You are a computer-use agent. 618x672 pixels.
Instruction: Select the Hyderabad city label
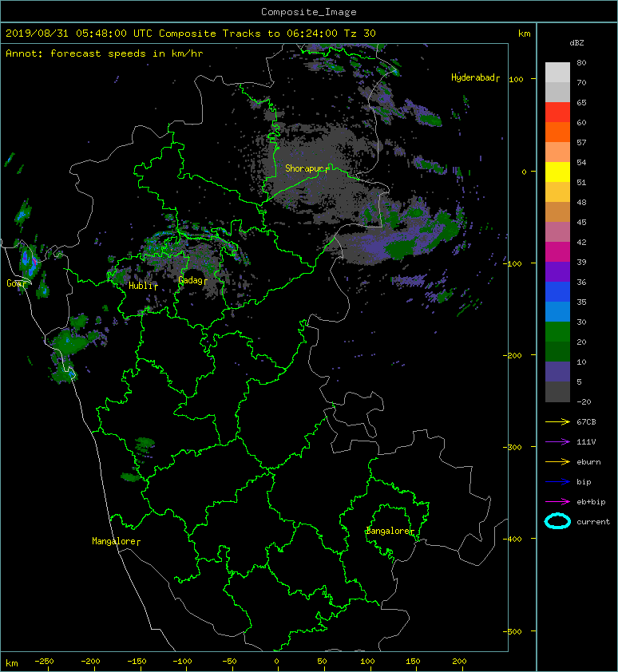(475, 77)
